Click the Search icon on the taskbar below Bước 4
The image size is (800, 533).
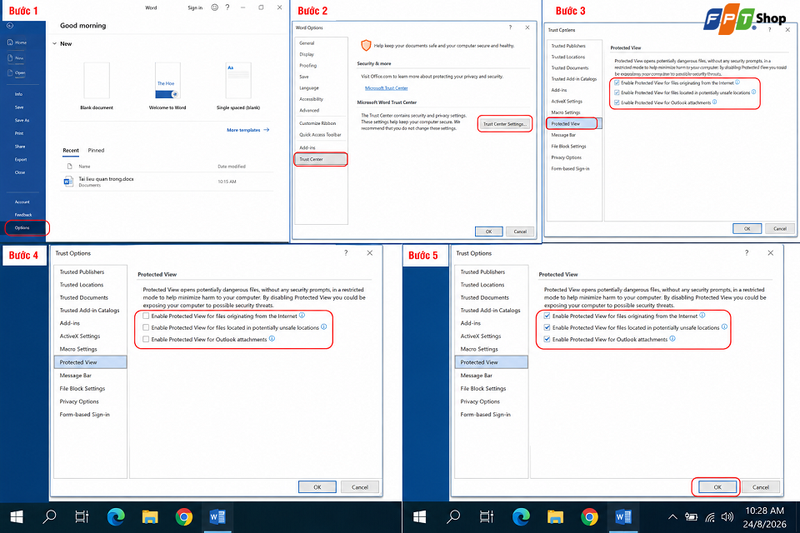coord(49,517)
